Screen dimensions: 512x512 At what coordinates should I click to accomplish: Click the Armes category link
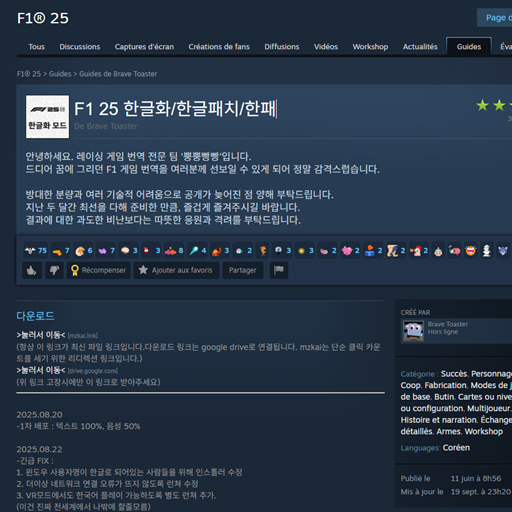tap(448, 431)
